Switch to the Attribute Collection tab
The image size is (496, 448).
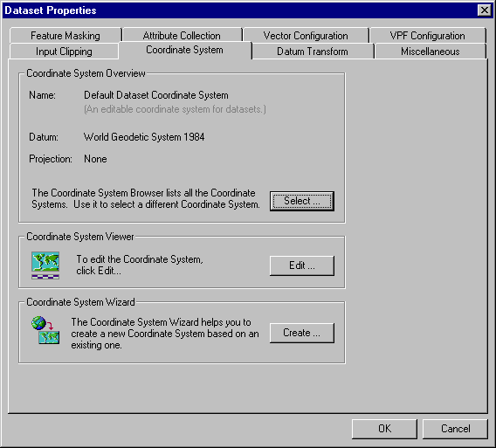[182, 36]
